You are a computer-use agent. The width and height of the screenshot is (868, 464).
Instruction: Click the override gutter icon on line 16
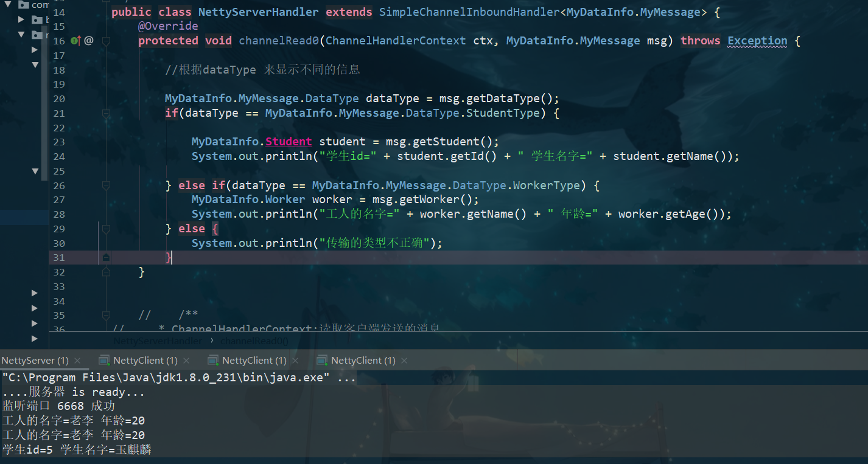[75, 41]
